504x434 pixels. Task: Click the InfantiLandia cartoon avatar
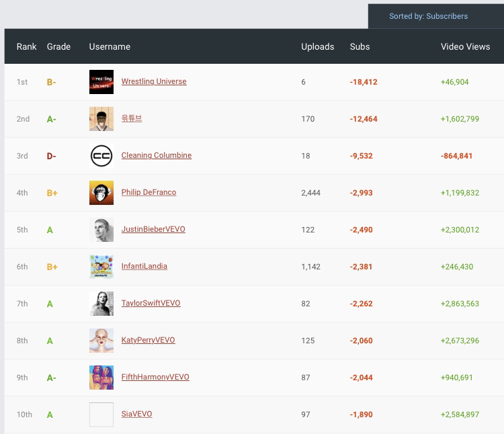[x=101, y=267]
